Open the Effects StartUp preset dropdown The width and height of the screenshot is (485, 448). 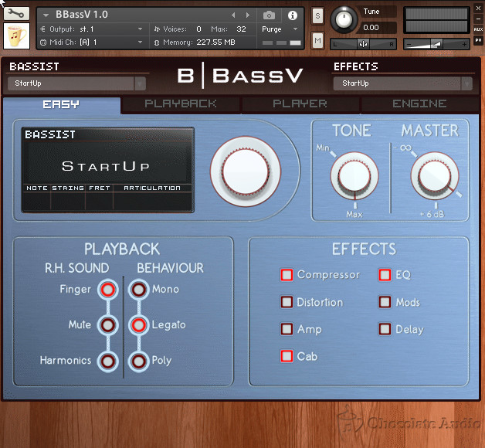pyautogui.click(x=402, y=83)
